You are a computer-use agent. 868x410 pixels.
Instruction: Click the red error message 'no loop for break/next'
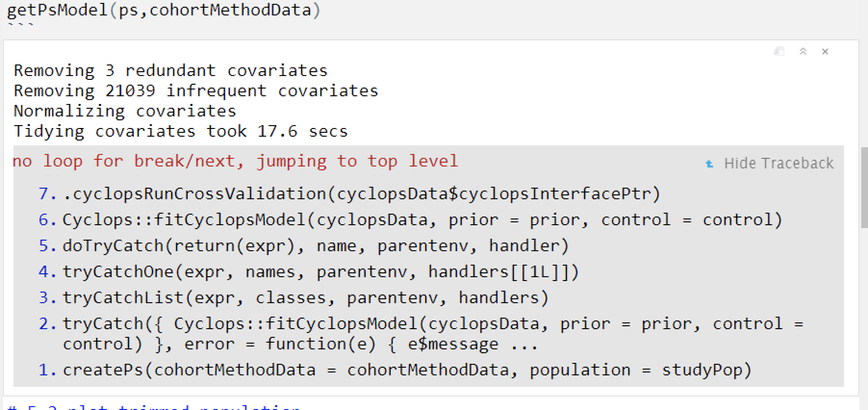click(x=236, y=161)
